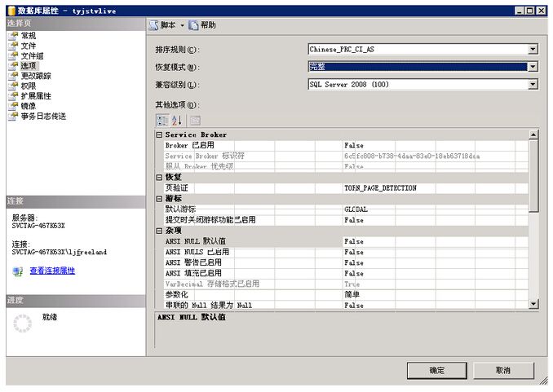This screenshot has height=392, width=553.
Task: Switch property grid to categorized view
Action: click(161, 120)
